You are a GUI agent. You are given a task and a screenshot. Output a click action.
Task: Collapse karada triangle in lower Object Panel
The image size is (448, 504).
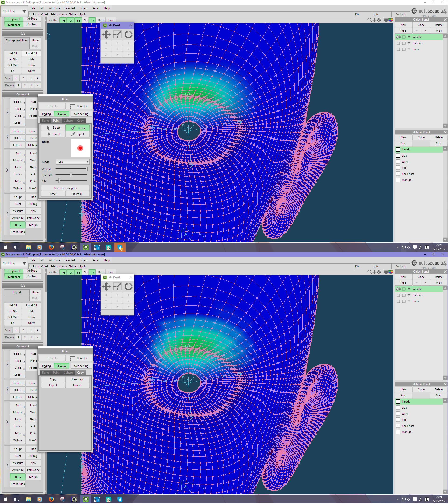point(409,289)
